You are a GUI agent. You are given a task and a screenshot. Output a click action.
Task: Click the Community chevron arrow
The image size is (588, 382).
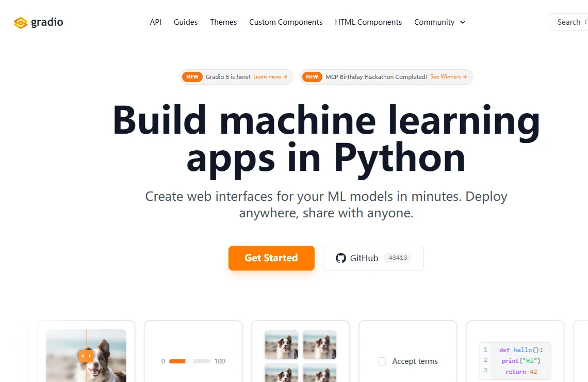(x=463, y=23)
